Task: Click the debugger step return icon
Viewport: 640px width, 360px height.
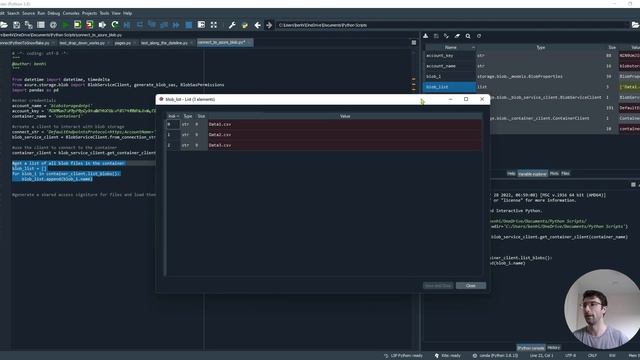Action: pyautogui.click(x=164, y=25)
